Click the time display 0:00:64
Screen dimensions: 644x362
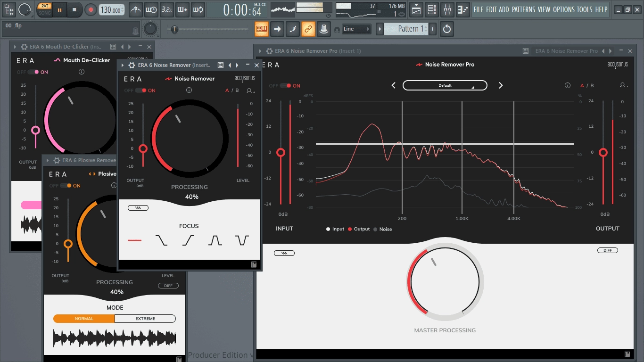tap(241, 9)
